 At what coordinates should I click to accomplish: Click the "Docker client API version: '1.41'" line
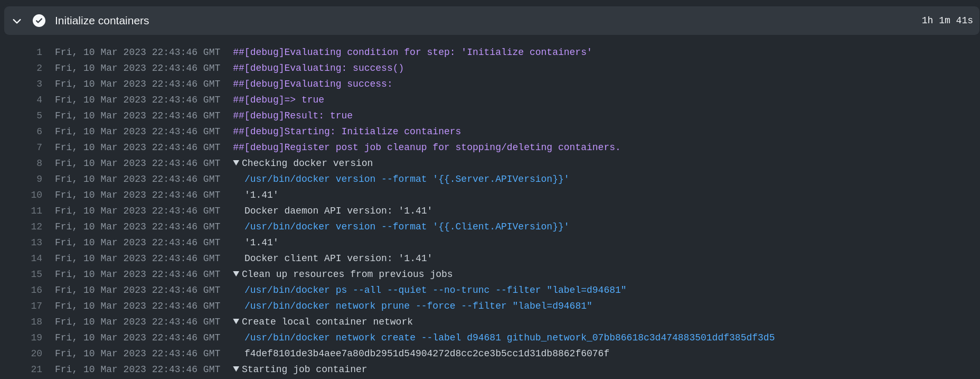click(x=338, y=258)
